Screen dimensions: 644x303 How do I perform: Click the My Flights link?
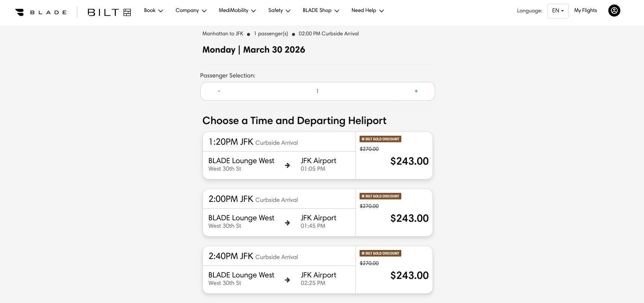tap(585, 11)
